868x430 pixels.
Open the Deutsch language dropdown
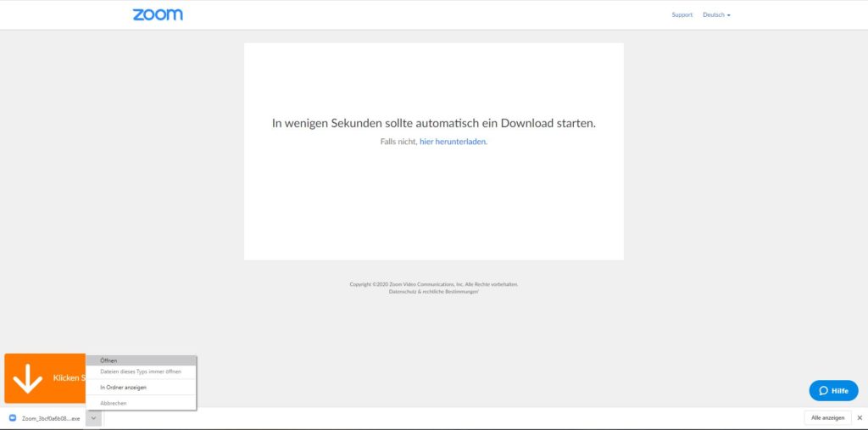click(716, 14)
